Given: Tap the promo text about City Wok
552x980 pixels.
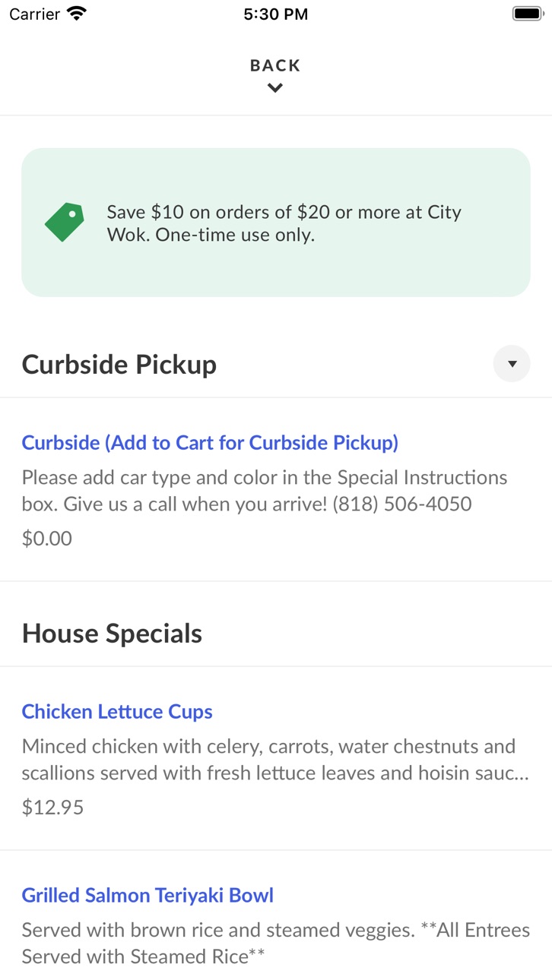Looking at the screenshot, I should [284, 223].
